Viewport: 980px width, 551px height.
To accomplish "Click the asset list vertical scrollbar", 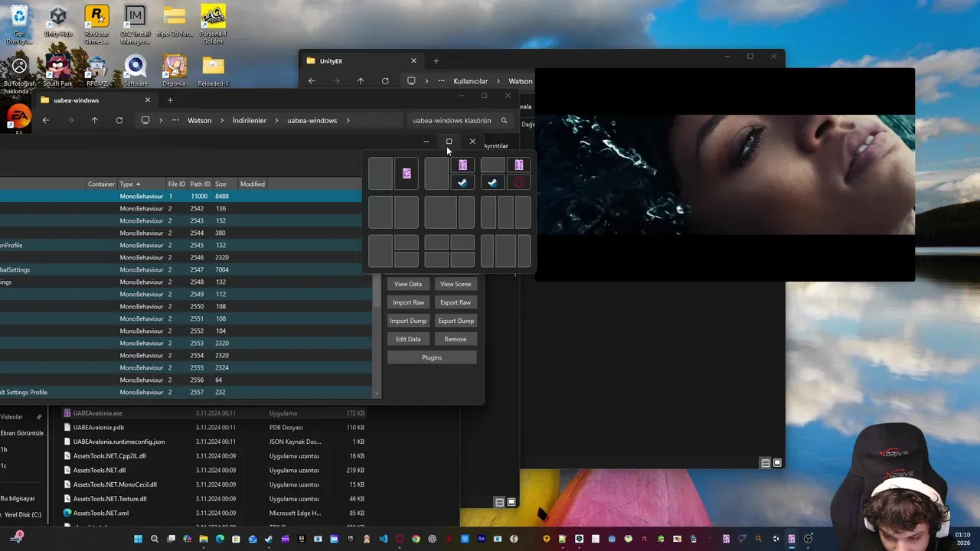I will (376, 294).
